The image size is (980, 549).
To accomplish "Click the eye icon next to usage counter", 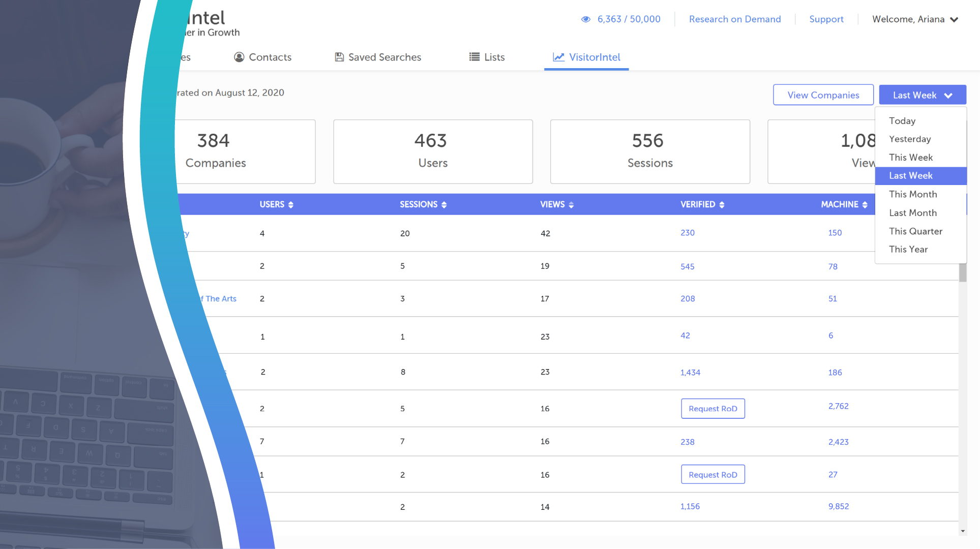I will 586,19.
